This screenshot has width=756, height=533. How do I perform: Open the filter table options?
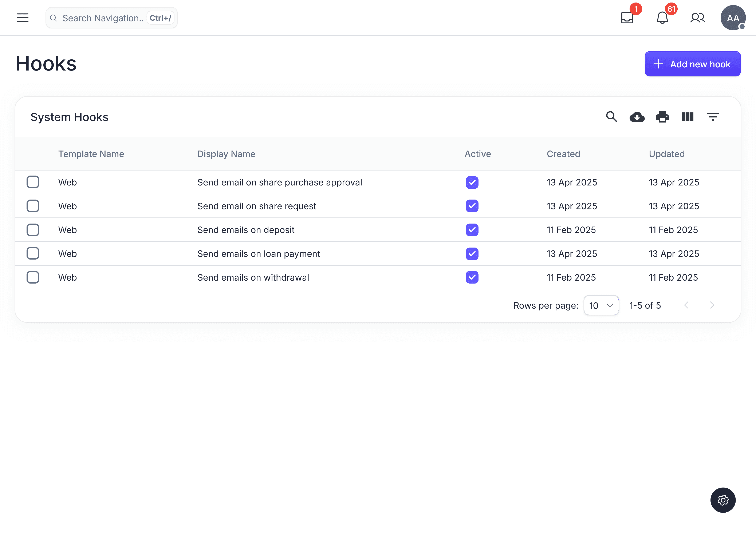pos(713,117)
